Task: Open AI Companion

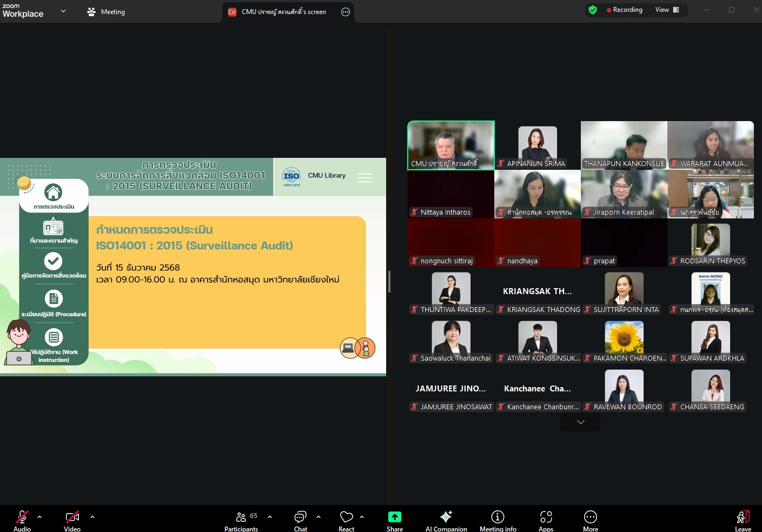Action: [x=446, y=521]
